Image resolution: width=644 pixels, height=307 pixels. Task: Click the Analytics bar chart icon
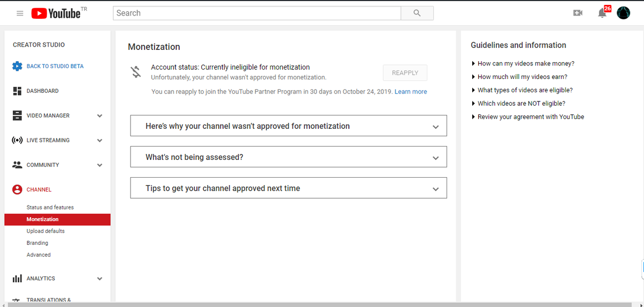[x=17, y=279]
